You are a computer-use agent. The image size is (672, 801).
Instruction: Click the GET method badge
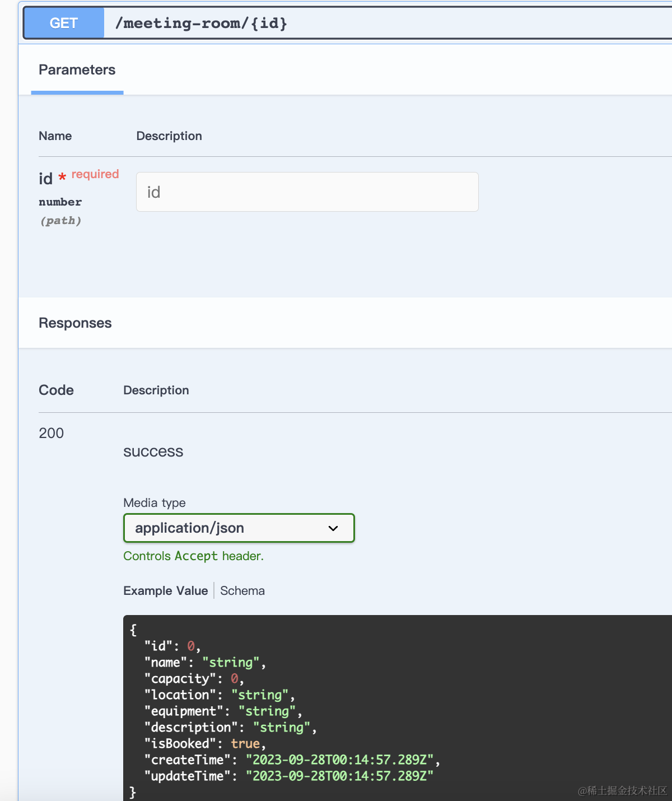[63, 23]
